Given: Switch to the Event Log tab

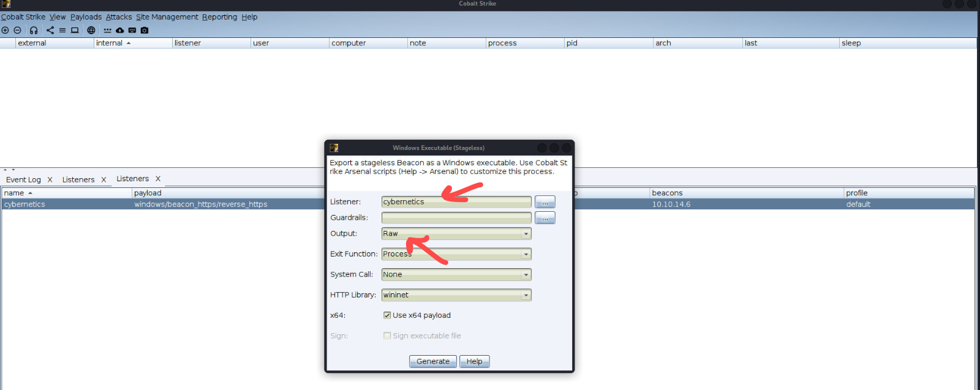Looking at the screenshot, I should [x=23, y=179].
